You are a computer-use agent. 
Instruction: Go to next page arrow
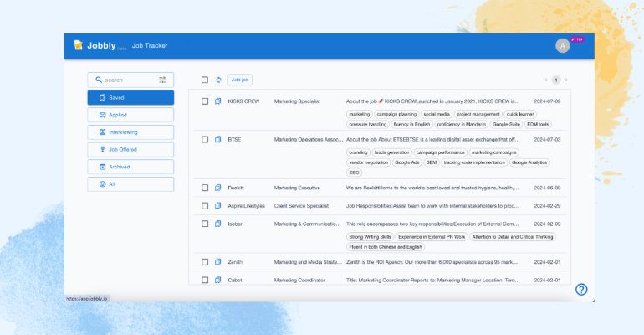566,80
